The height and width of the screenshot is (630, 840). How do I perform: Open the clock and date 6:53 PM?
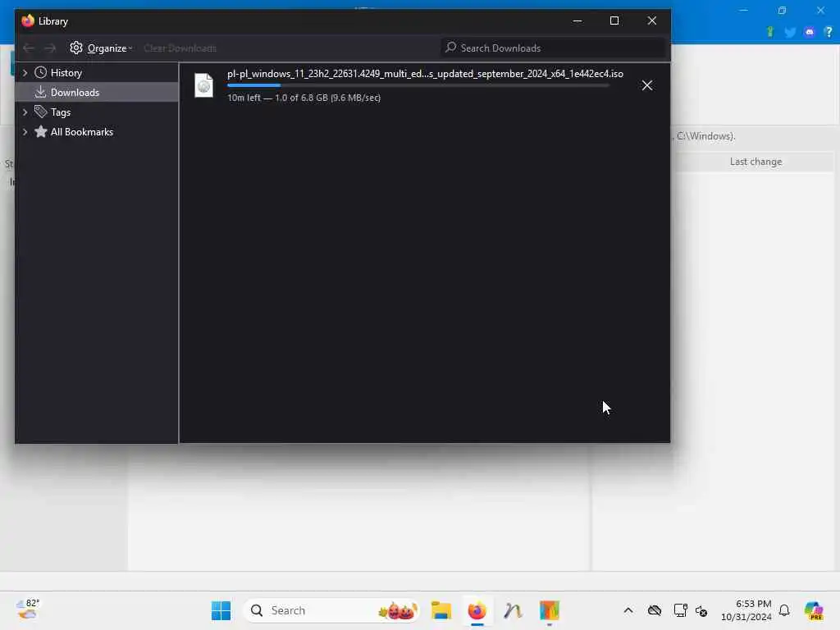[x=746, y=610]
